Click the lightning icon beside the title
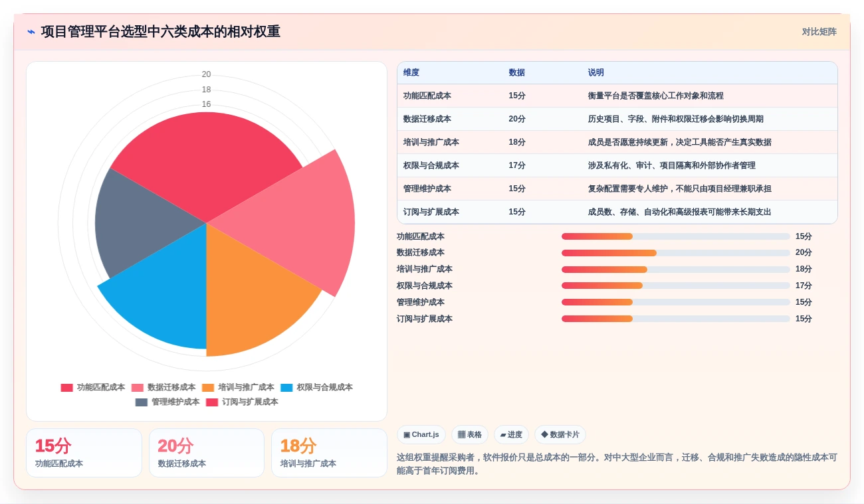Screen dimensions: 864x504 (x=31, y=32)
